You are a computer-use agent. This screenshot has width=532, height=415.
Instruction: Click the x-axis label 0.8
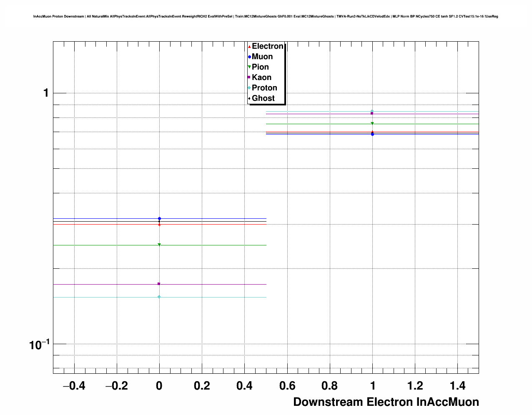click(330, 386)
